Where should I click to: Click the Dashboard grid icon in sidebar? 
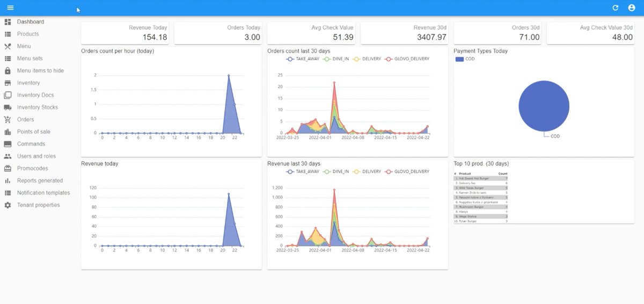click(8, 22)
